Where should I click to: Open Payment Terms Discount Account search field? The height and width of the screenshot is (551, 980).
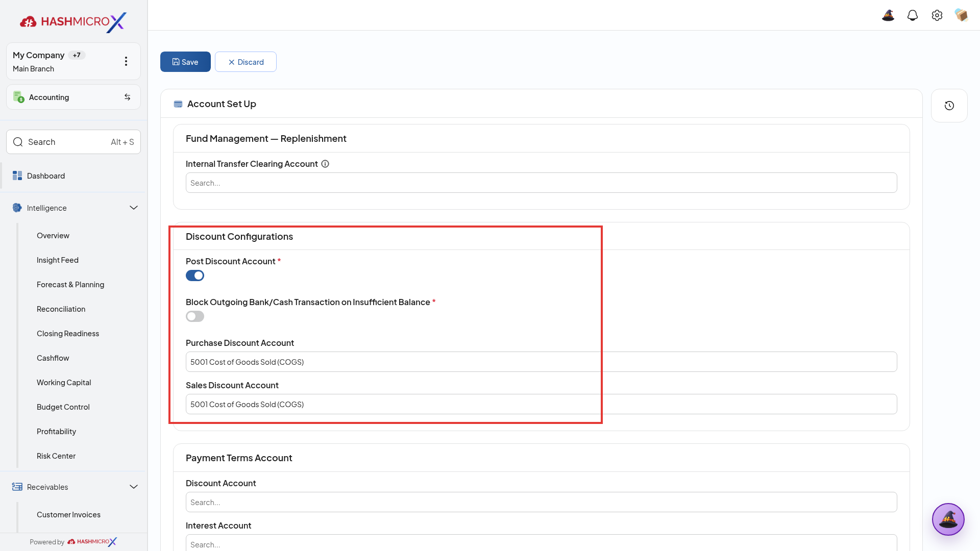pos(541,502)
